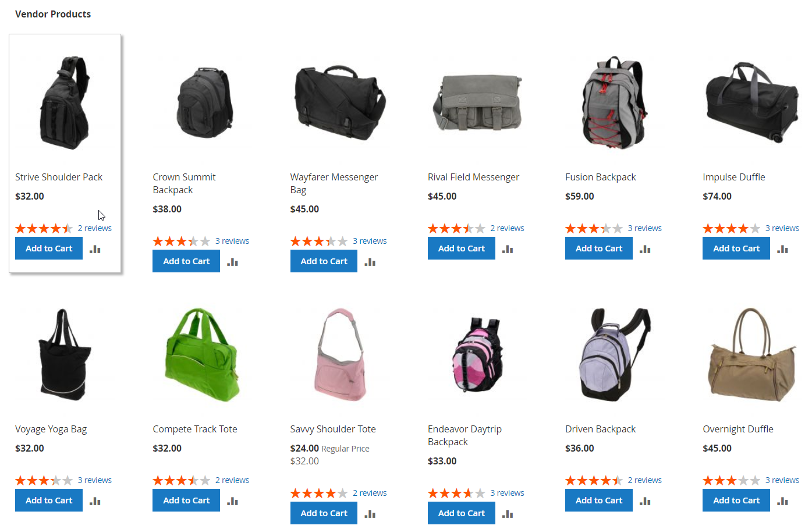812x529 pixels.
Task: Click compare icon for Crown Summit Backpack
Action: coord(233,262)
